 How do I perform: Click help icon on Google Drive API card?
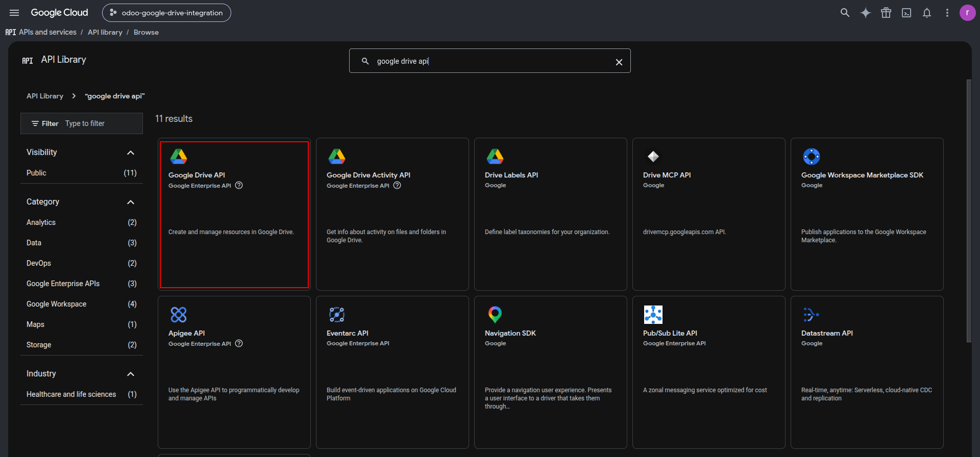click(x=239, y=186)
